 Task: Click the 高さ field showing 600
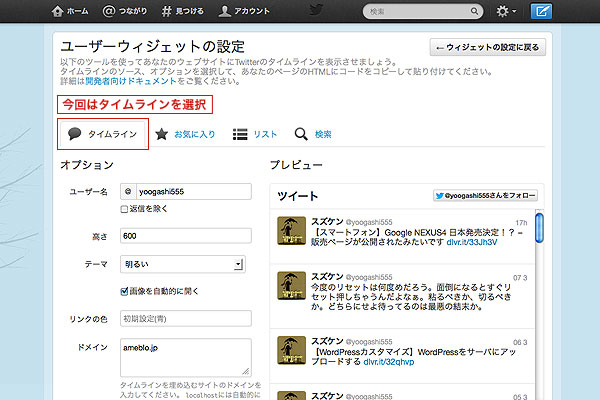(x=186, y=236)
